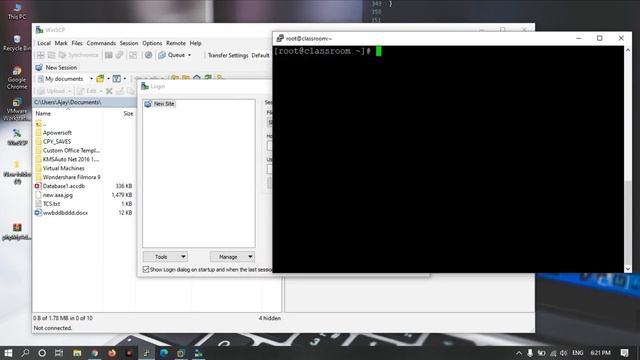
Task: Click the Windows Start button
Action: pyautogui.click(x=8, y=353)
